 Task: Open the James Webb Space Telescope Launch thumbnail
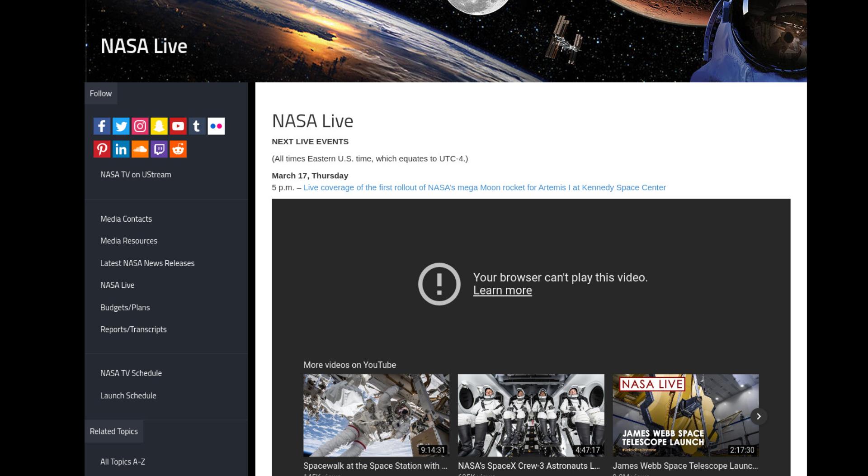point(685,415)
